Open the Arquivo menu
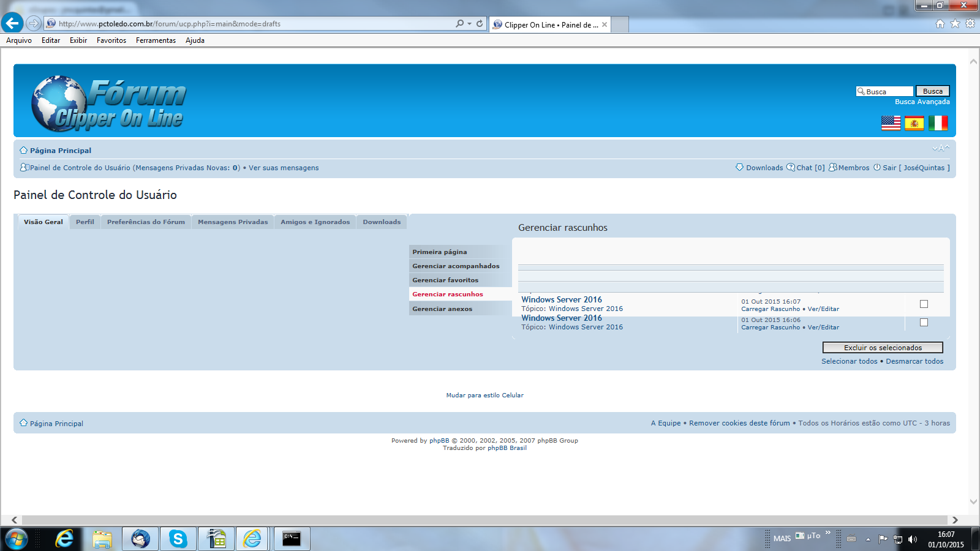Viewport: 980px width, 551px height. tap(19, 40)
